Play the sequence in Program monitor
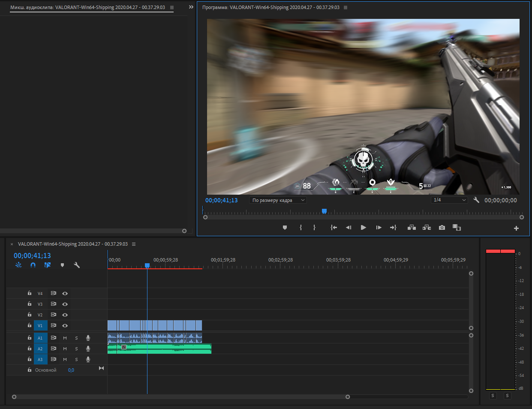 click(x=364, y=228)
